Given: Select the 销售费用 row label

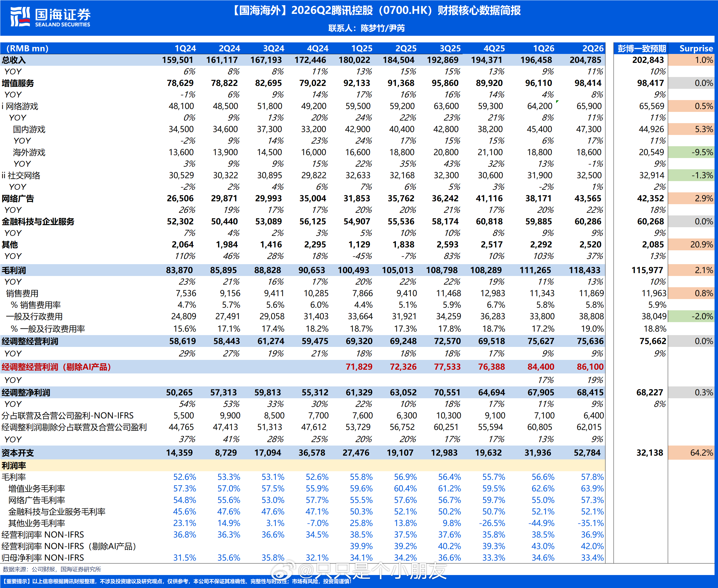Looking at the screenshot, I should (23, 293).
